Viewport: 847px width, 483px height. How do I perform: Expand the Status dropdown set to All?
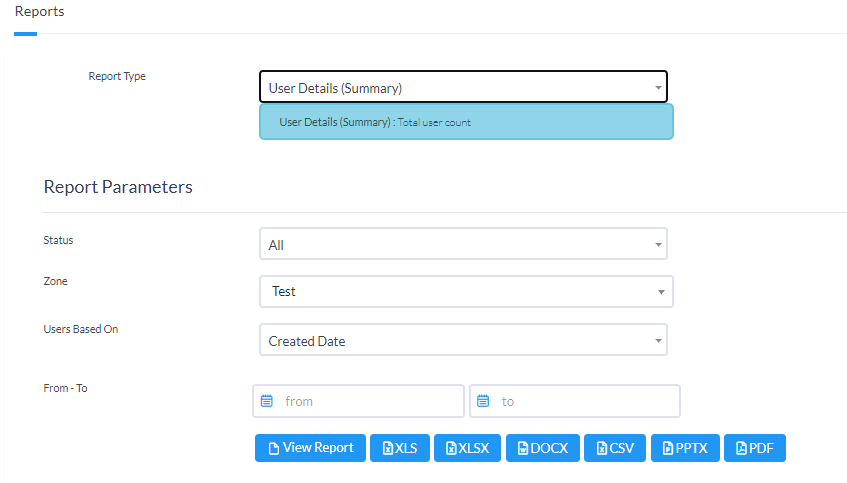click(x=462, y=244)
